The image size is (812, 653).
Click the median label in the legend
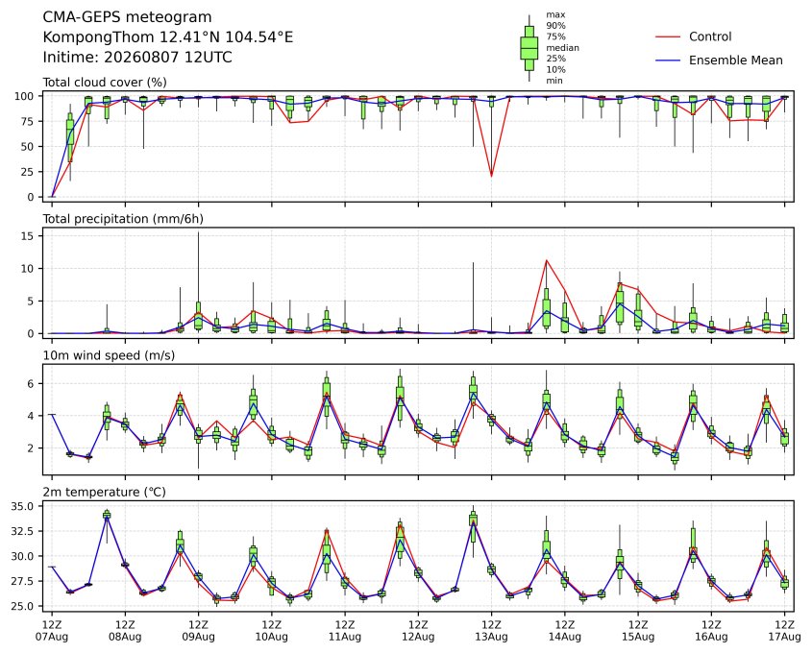coord(562,48)
